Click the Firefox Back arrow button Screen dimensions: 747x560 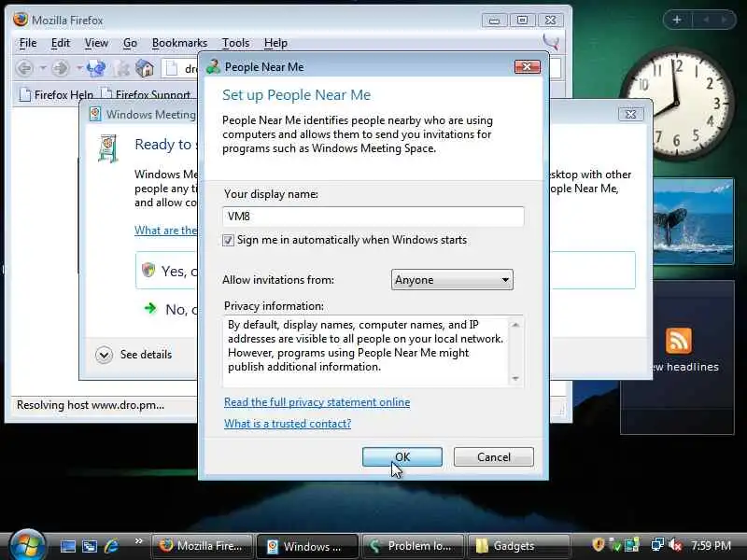[24, 68]
